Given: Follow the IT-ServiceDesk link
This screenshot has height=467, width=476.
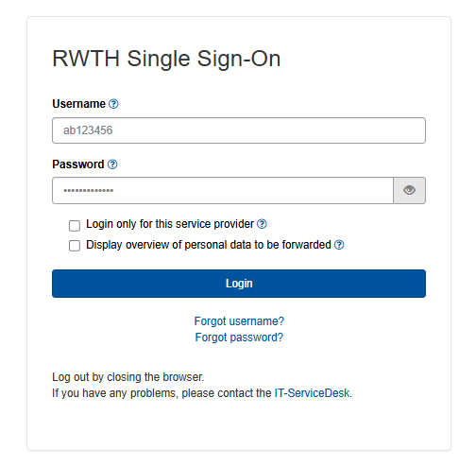Looking at the screenshot, I should coord(312,393).
